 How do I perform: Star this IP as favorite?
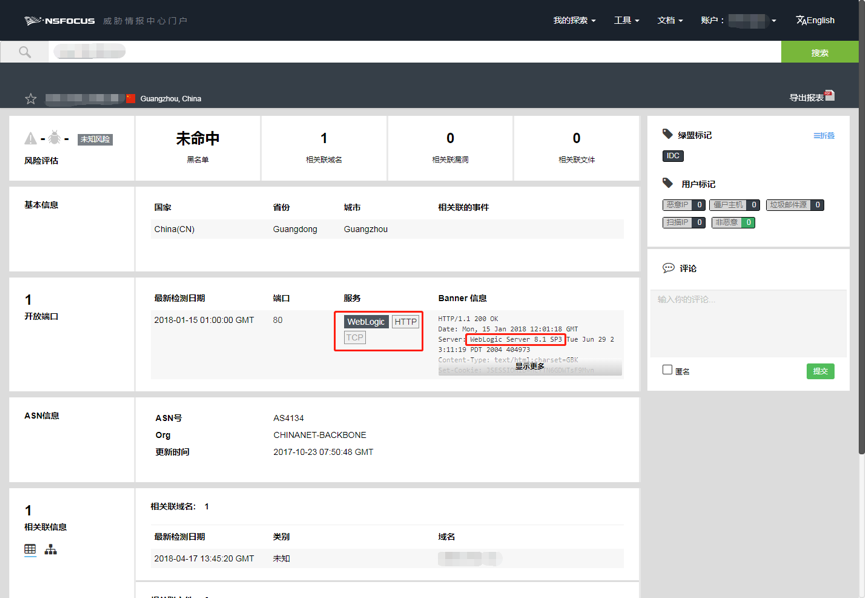coord(30,99)
